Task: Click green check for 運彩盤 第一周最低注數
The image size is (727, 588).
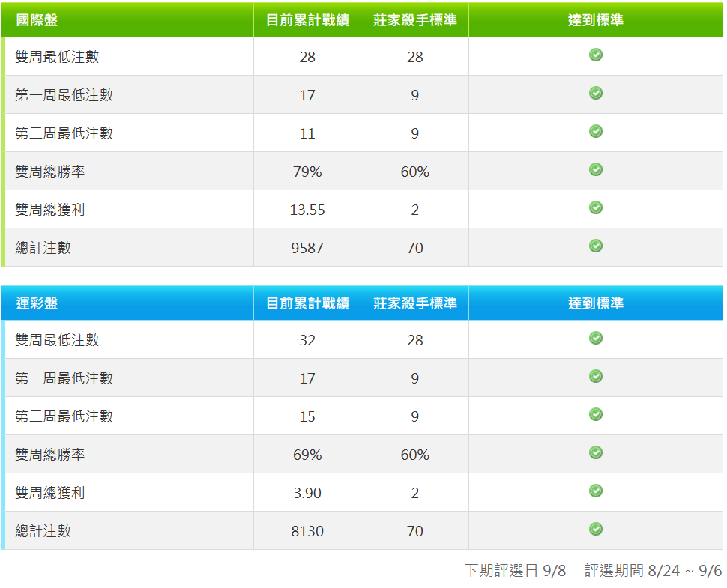Action: 595,376
